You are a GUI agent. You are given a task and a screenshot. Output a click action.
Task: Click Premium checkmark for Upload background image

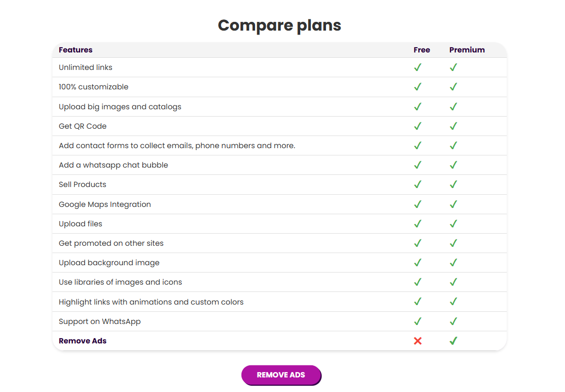[453, 263]
